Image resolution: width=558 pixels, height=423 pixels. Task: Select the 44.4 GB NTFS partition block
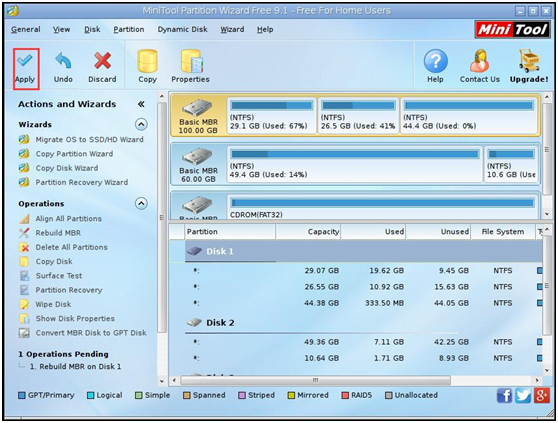pyautogui.click(x=468, y=116)
